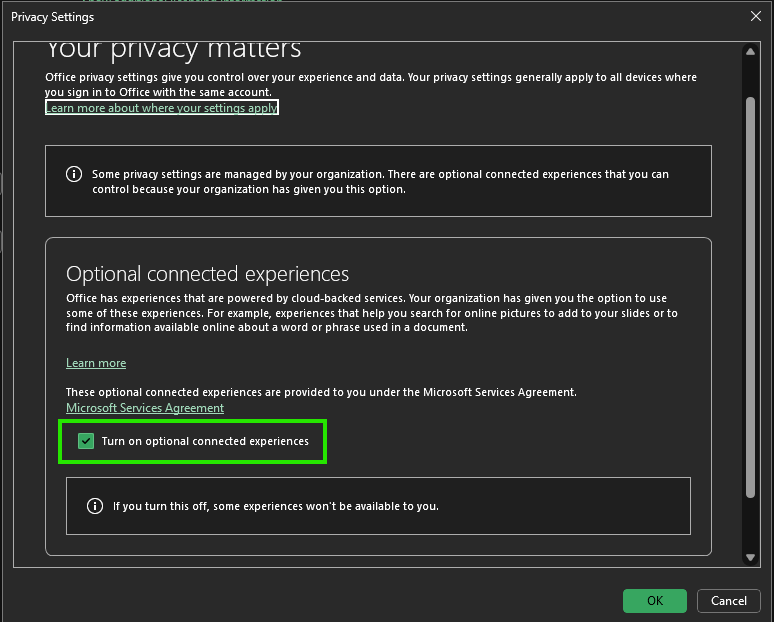Click the vertical scrollbar thumb
This screenshot has width=774, height=622.
[x=750, y=298]
